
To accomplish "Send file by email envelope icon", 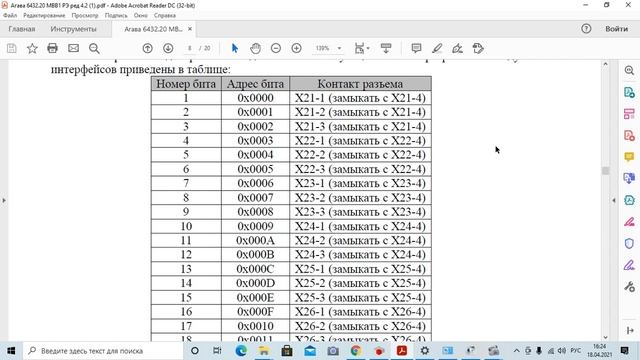I will (x=73, y=48).
